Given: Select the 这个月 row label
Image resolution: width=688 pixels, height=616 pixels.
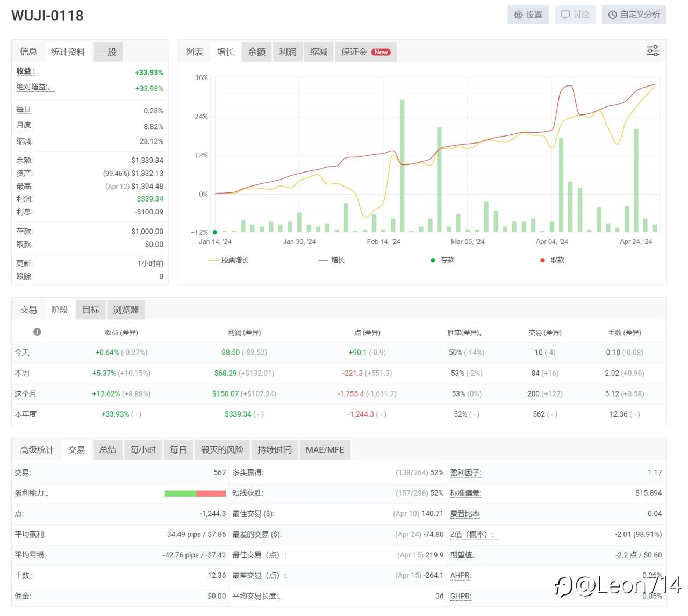Looking at the screenshot, I should 25,394.
